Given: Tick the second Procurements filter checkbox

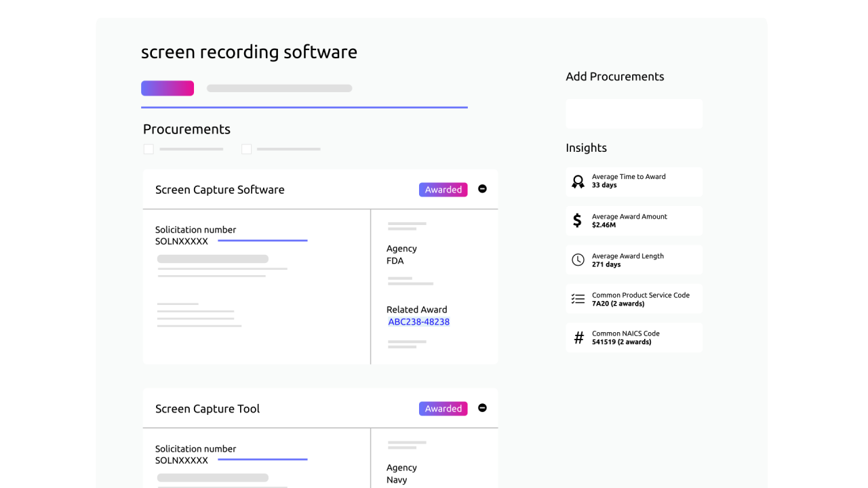Looking at the screenshot, I should coord(247,149).
